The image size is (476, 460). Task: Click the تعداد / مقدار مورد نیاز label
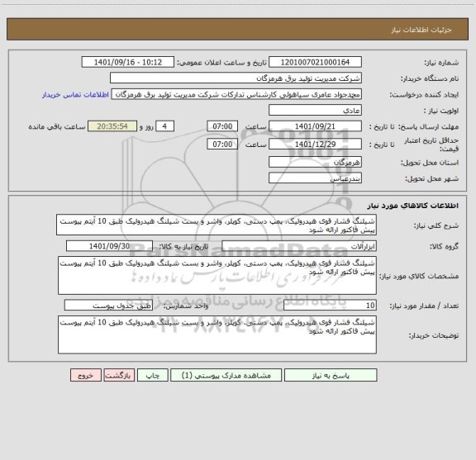click(424, 306)
